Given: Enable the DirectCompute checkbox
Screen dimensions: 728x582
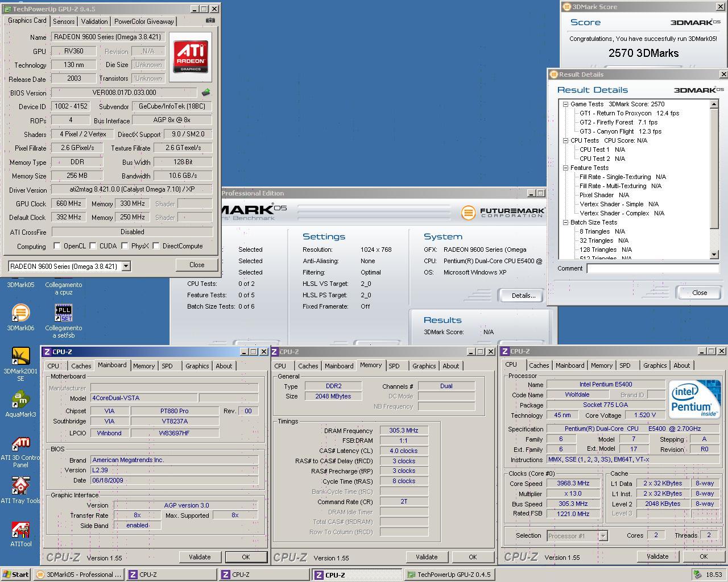Looking at the screenshot, I should tap(156, 246).
